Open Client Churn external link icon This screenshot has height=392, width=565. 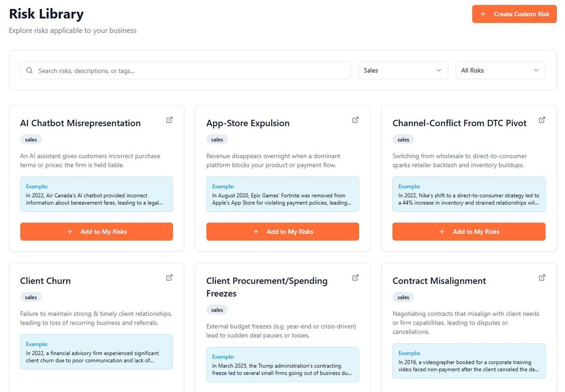coord(169,278)
